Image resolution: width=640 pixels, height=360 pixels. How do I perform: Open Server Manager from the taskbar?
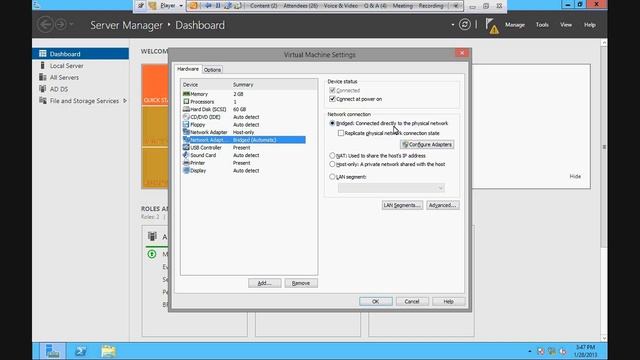[52, 351]
